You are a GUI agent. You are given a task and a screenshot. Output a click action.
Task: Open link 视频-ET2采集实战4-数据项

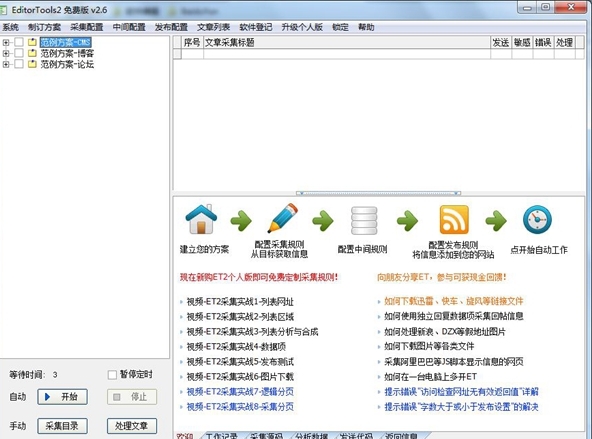click(236, 347)
